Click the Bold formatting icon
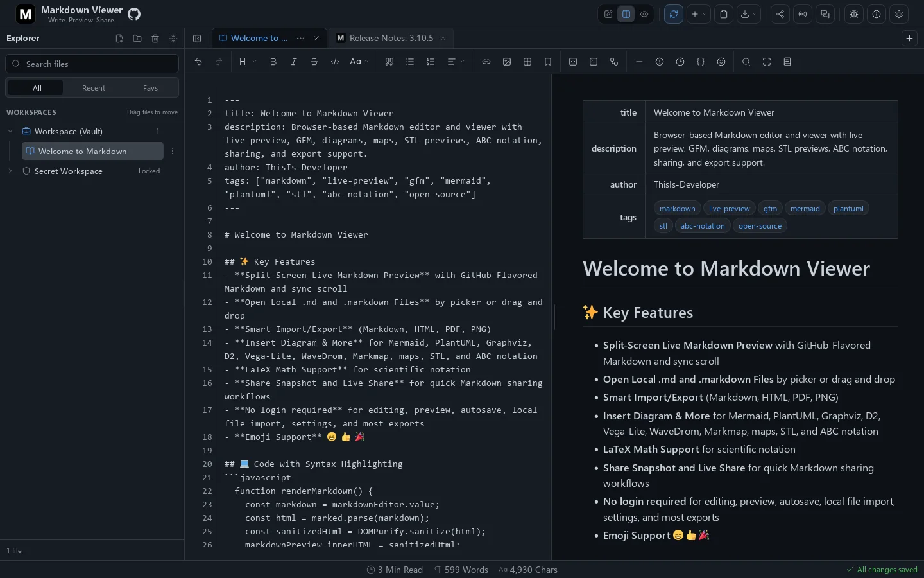Image resolution: width=924 pixels, height=578 pixels. [x=273, y=62]
